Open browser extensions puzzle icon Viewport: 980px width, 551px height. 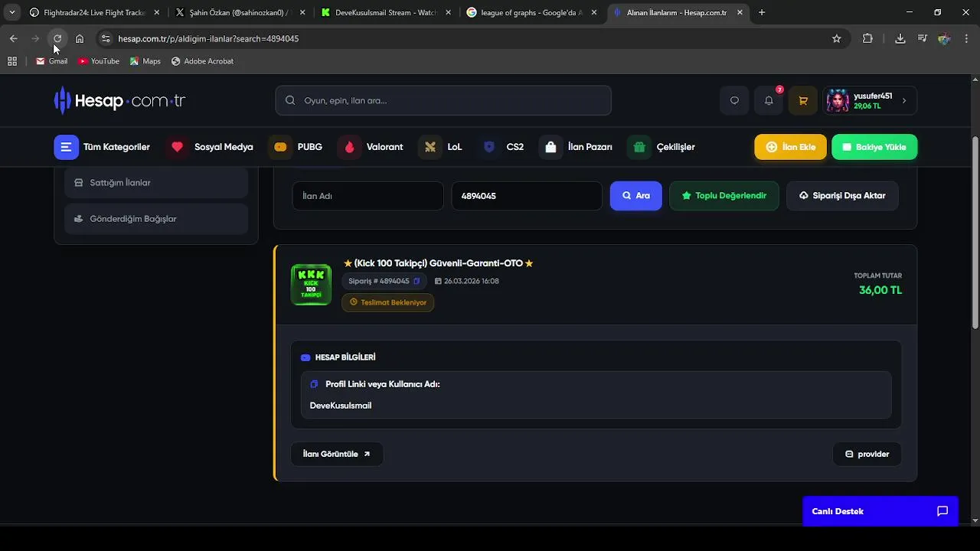coord(867,38)
